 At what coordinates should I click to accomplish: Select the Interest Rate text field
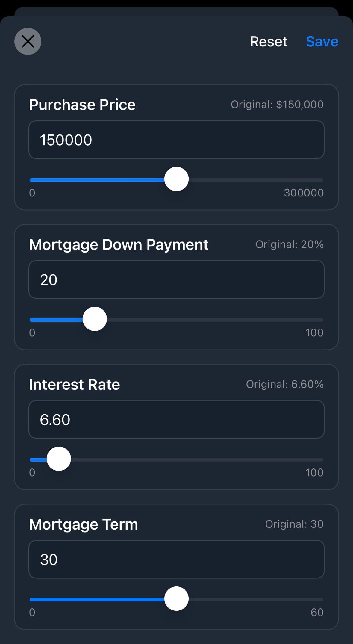point(176,419)
